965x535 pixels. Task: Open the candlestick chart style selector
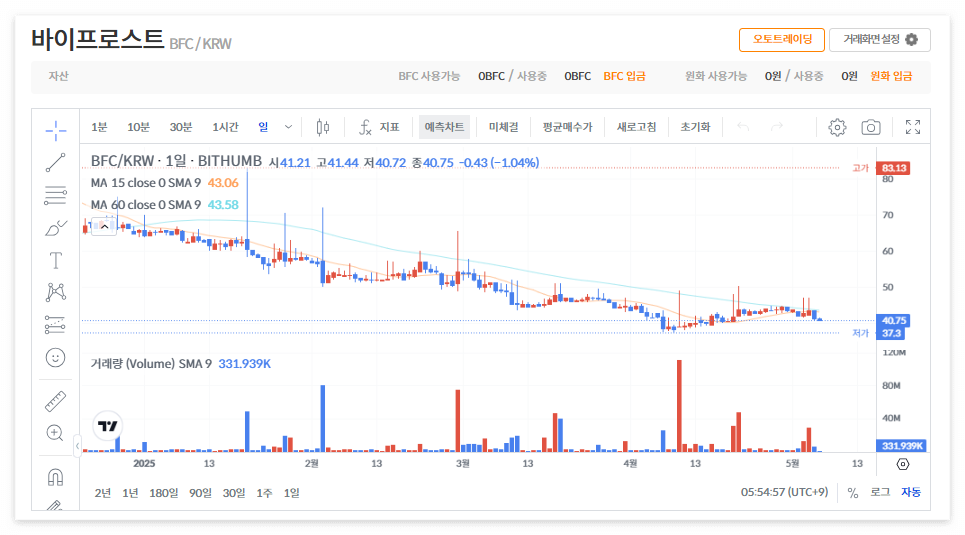coord(322,127)
